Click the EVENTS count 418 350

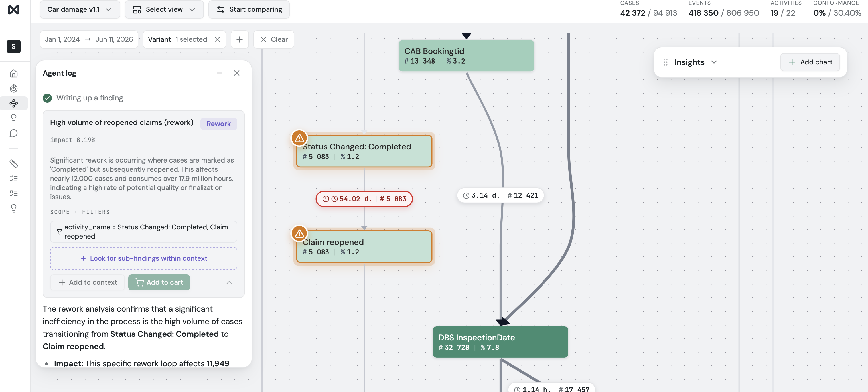click(x=703, y=13)
